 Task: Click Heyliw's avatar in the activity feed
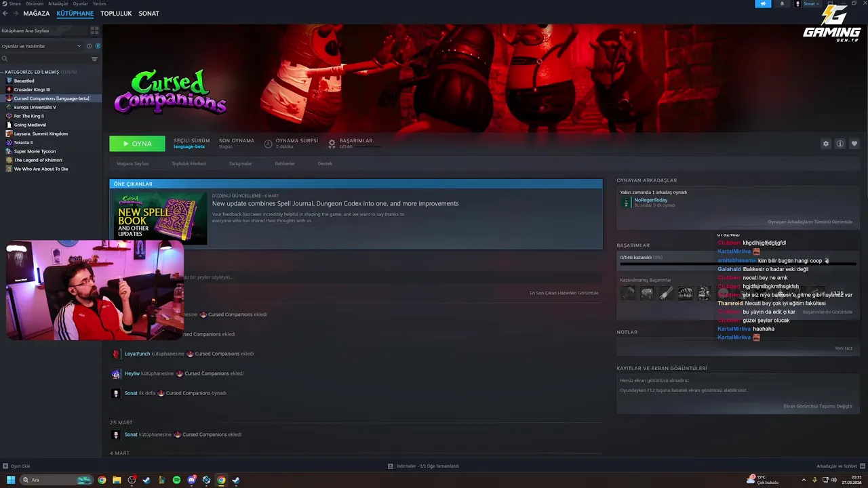(116, 373)
